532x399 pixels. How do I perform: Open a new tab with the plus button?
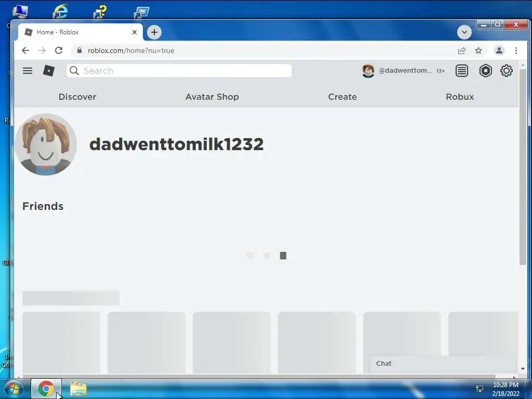(154, 32)
